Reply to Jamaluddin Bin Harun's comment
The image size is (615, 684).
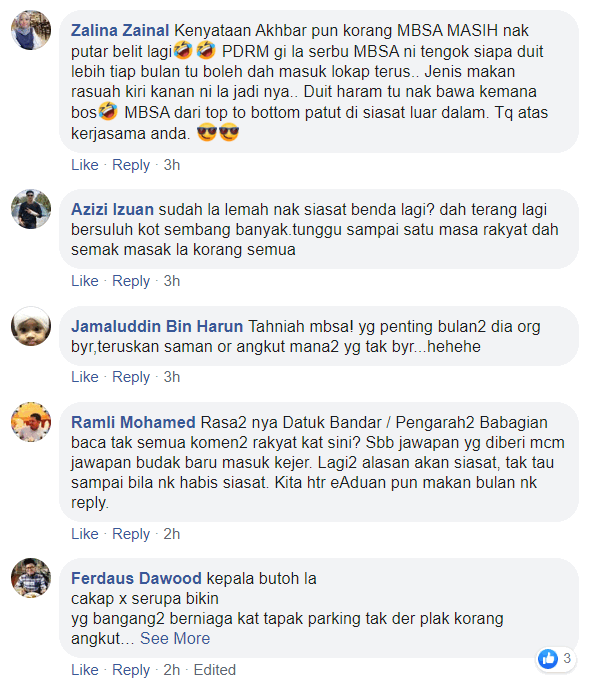pyautogui.click(x=131, y=377)
